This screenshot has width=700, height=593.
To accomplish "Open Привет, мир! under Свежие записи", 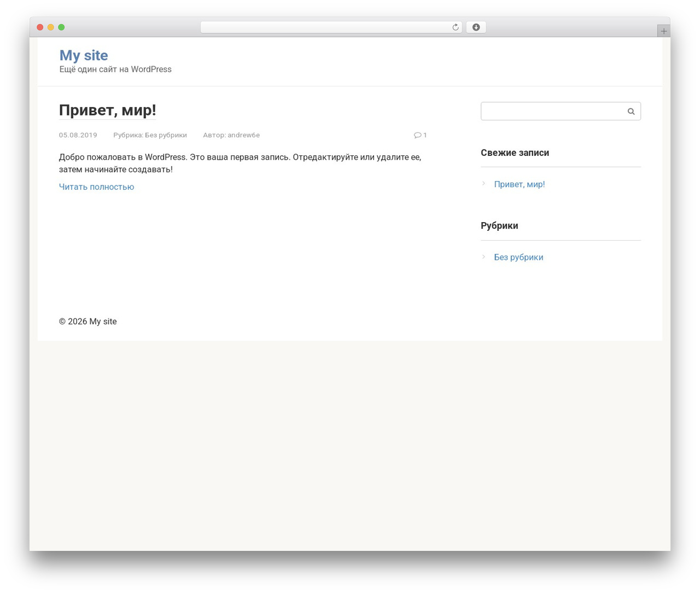I will [520, 184].
